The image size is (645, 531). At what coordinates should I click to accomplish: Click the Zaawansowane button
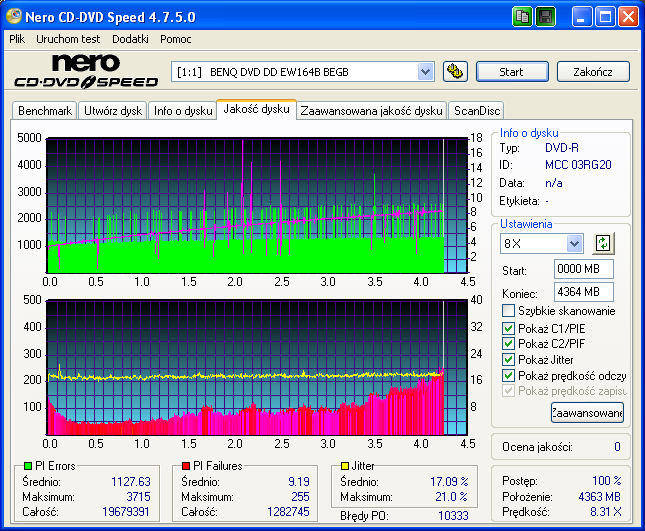click(587, 413)
